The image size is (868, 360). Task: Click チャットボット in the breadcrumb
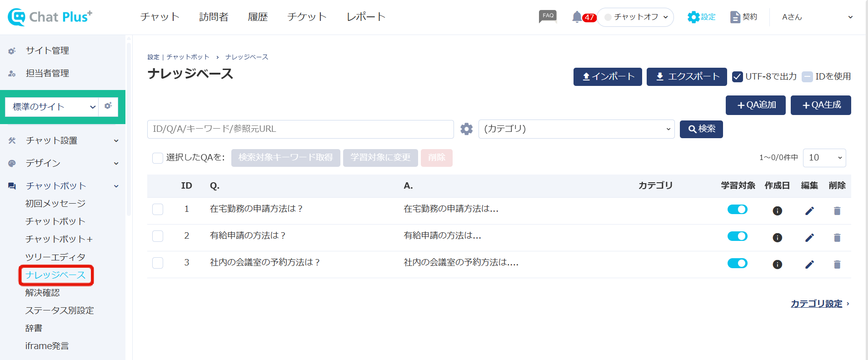188,57
